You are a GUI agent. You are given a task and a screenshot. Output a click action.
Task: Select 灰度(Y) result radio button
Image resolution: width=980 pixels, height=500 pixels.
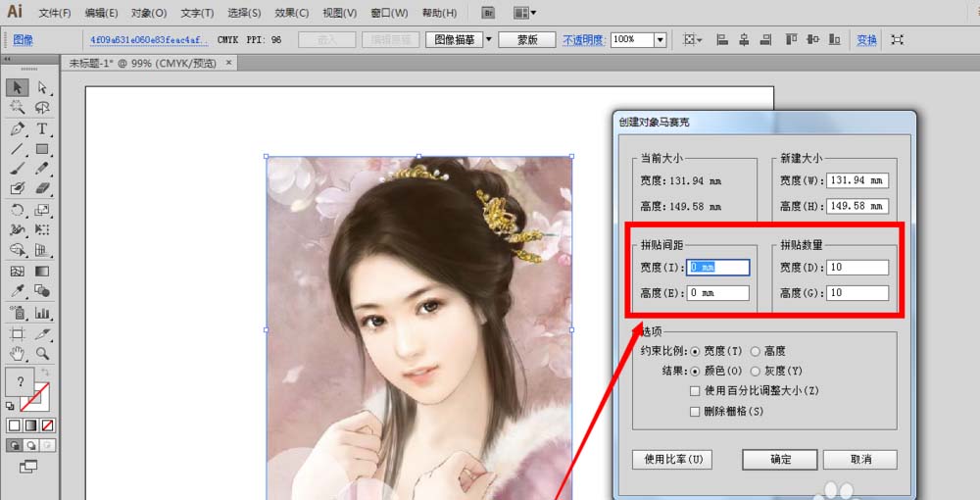[x=755, y=372]
